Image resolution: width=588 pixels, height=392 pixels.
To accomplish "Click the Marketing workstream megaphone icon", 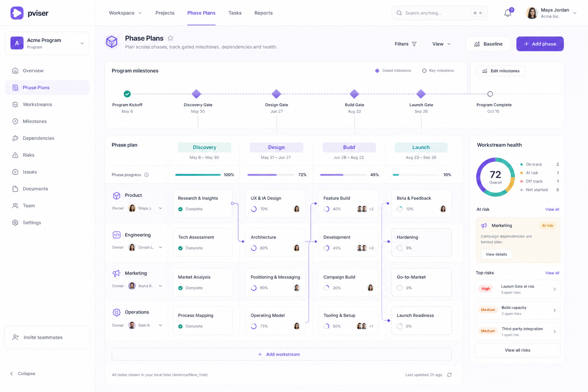I will [116, 273].
